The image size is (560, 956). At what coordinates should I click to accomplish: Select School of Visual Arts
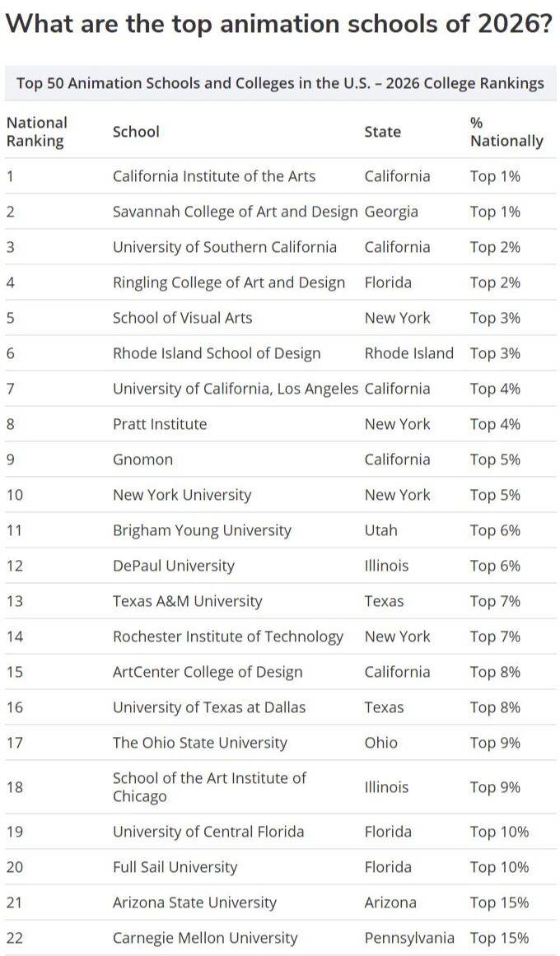coord(182,318)
